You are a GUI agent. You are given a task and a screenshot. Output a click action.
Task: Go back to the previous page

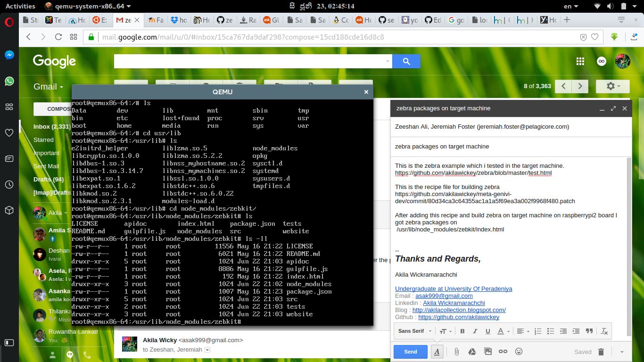click(x=28, y=37)
